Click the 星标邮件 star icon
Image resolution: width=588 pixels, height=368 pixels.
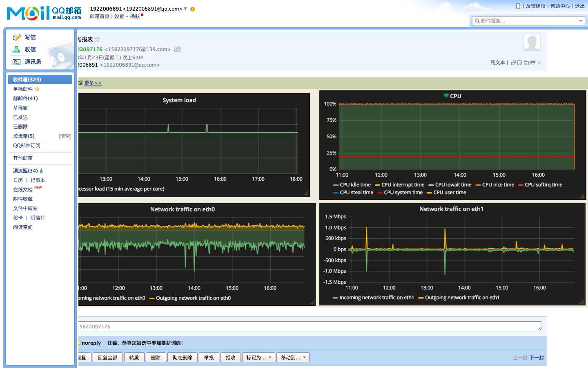[37, 89]
